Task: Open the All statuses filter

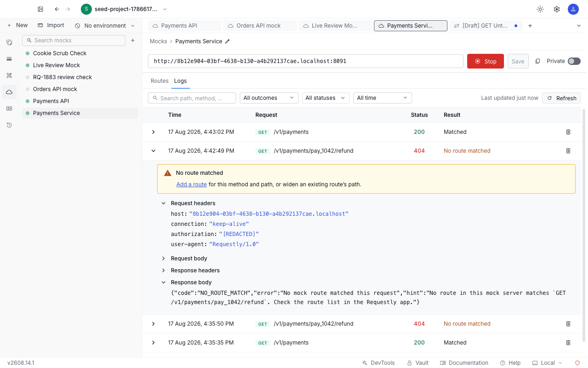Action: (x=326, y=98)
